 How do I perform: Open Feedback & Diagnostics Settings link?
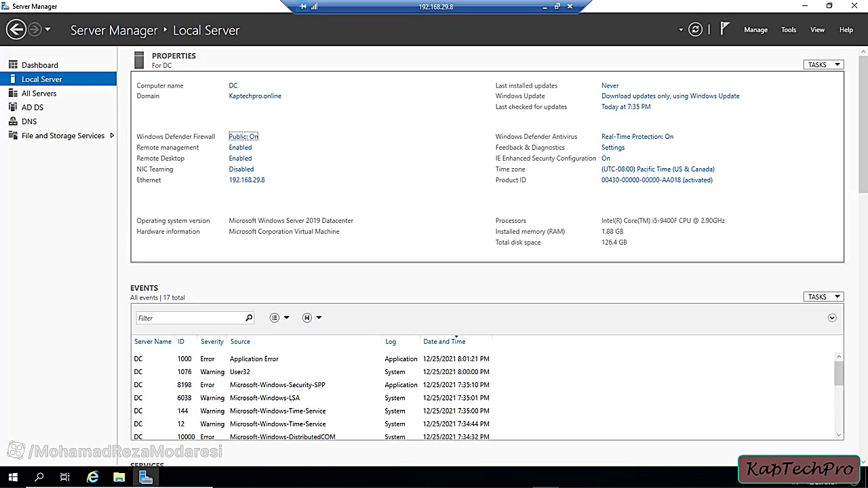coord(613,147)
